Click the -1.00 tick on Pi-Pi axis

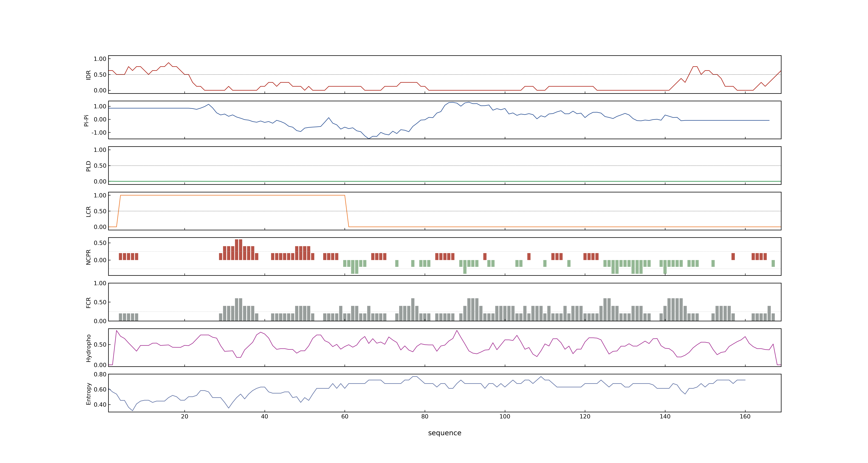(99, 133)
